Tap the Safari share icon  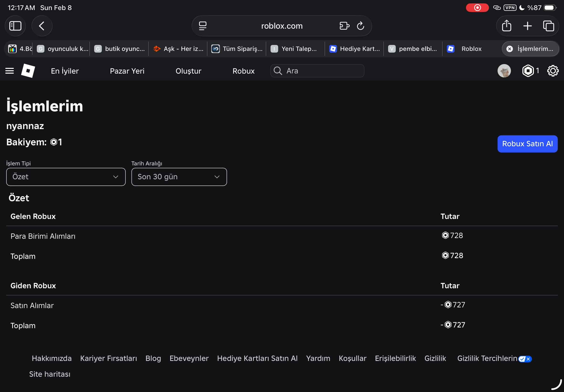tap(507, 26)
